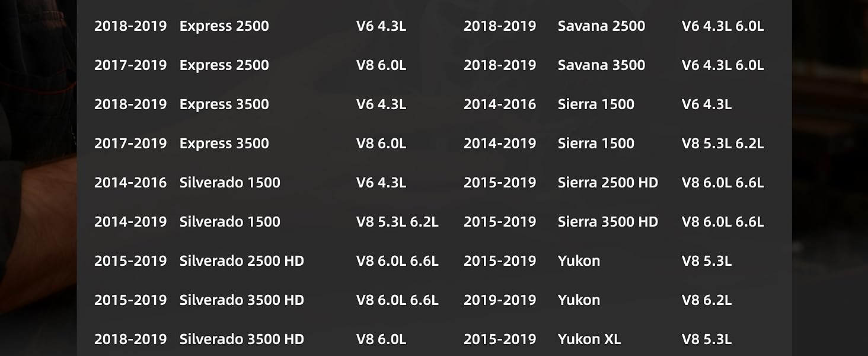Select the V8 6.0L 6.6L engine for Sierra 3500 HD
868x356 pixels.
pos(722,222)
